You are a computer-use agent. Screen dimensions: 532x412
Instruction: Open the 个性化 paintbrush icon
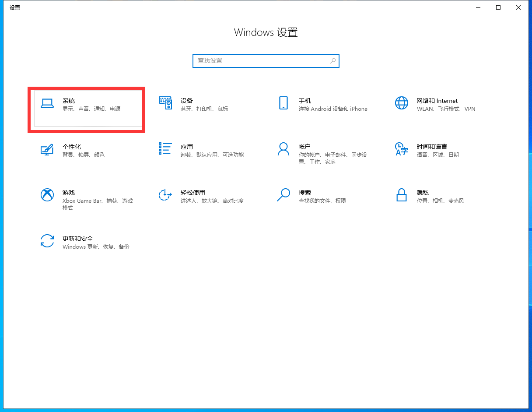(47, 149)
